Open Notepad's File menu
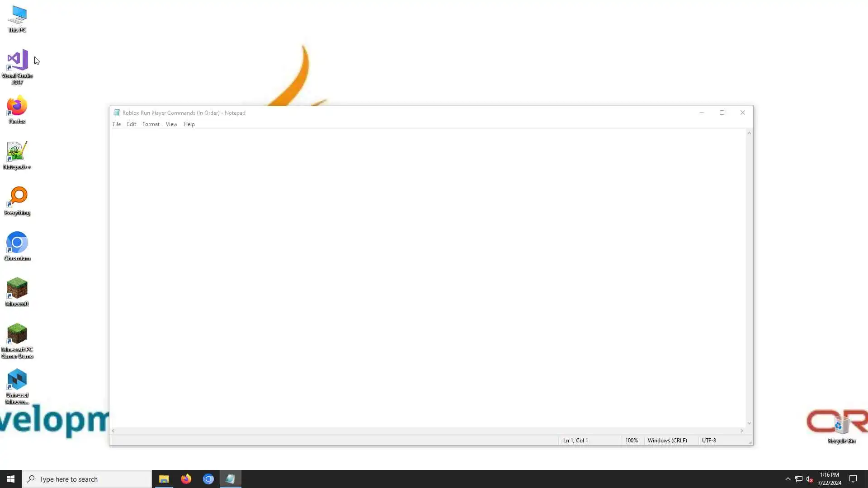 coord(117,124)
